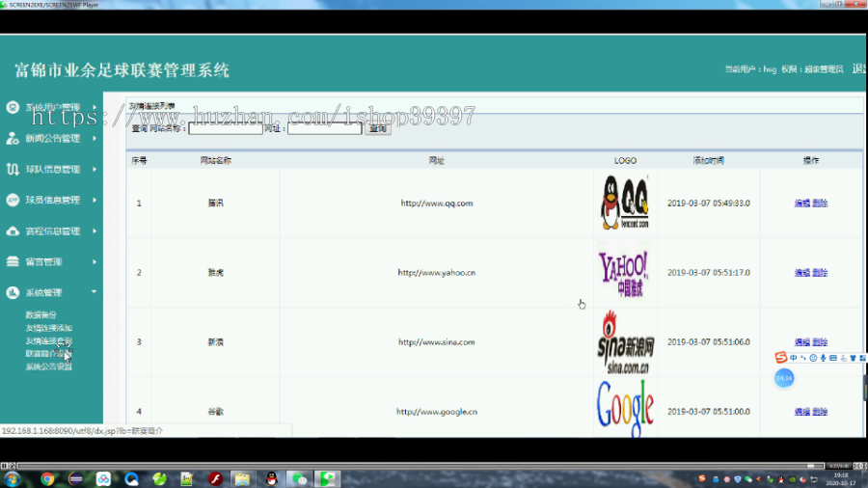Open Google Chrome from the taskbar
This screenshot has height=488, width=868.
47,478
